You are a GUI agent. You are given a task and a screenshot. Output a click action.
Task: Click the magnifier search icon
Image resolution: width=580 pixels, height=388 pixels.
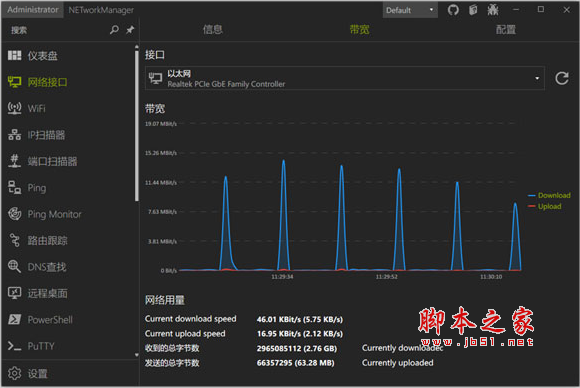point(114,30)
